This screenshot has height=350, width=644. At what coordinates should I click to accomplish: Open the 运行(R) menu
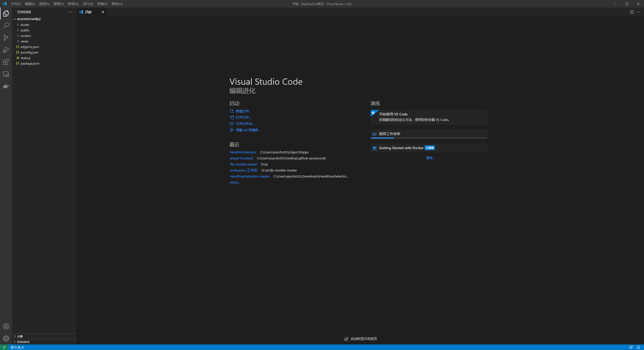coord(88,4)
